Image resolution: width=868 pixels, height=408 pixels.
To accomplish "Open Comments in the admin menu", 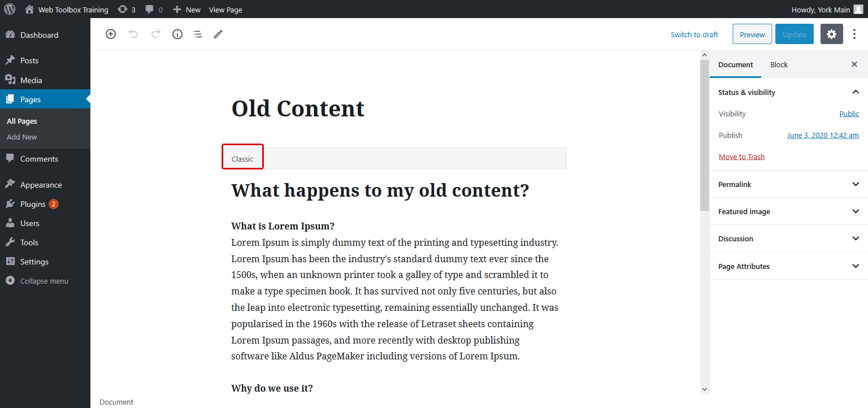I will [x=45, y=159].
